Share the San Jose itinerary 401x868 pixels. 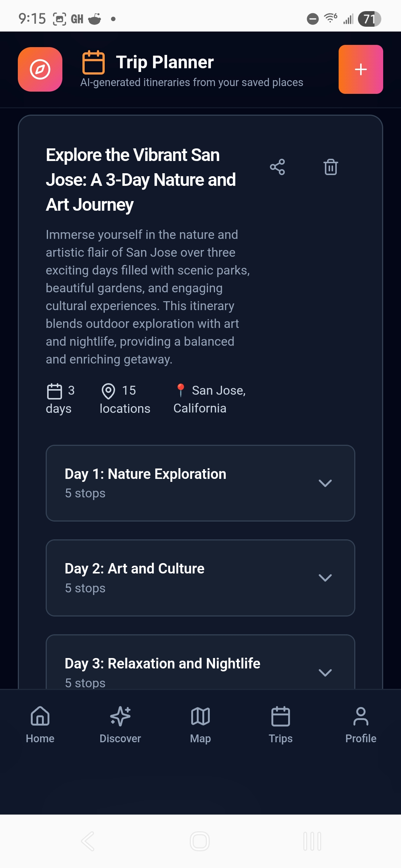(x=277, y=167)
